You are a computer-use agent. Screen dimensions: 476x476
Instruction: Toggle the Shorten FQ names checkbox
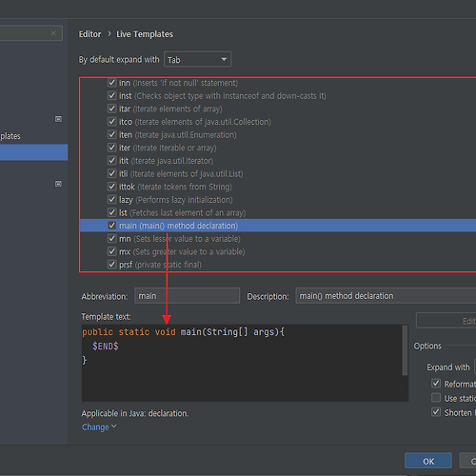(x=436, y=412)
